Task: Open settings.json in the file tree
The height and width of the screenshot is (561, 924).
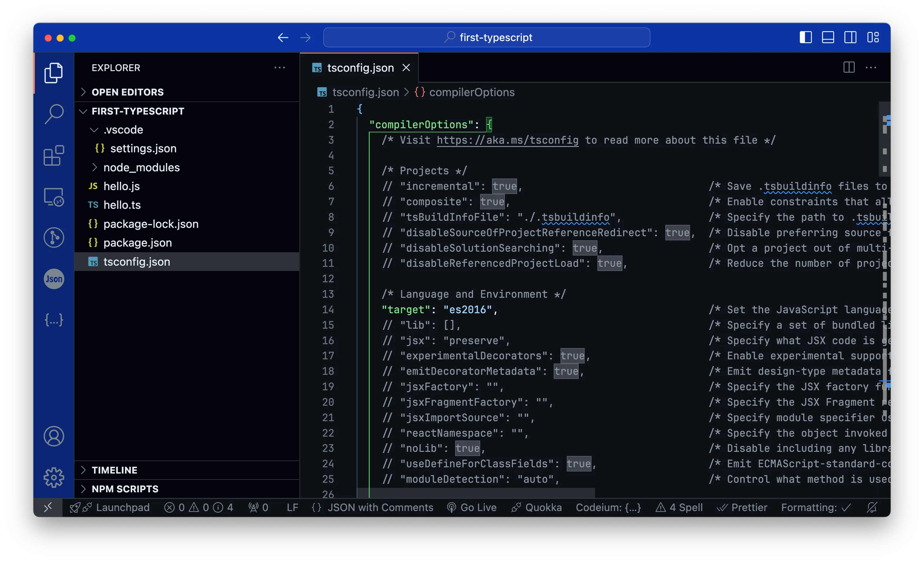Action: [187, 149]
